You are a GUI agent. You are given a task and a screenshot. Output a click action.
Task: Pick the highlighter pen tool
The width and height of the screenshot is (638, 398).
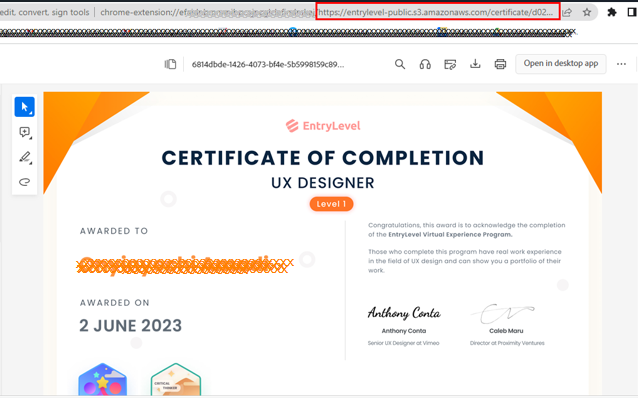(25, 157)
